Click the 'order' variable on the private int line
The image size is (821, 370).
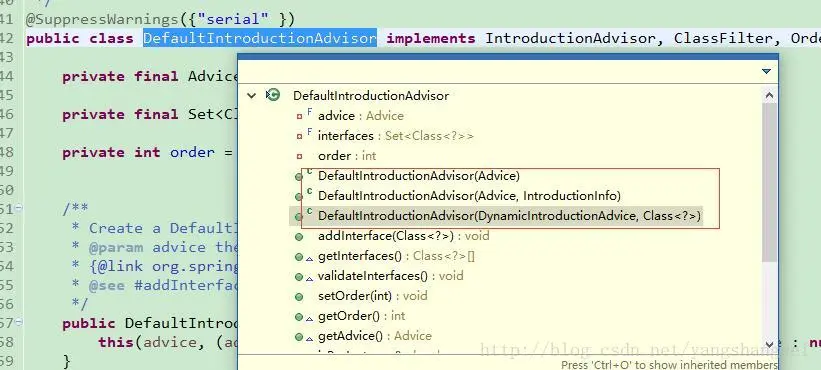[x=192, y=152]
